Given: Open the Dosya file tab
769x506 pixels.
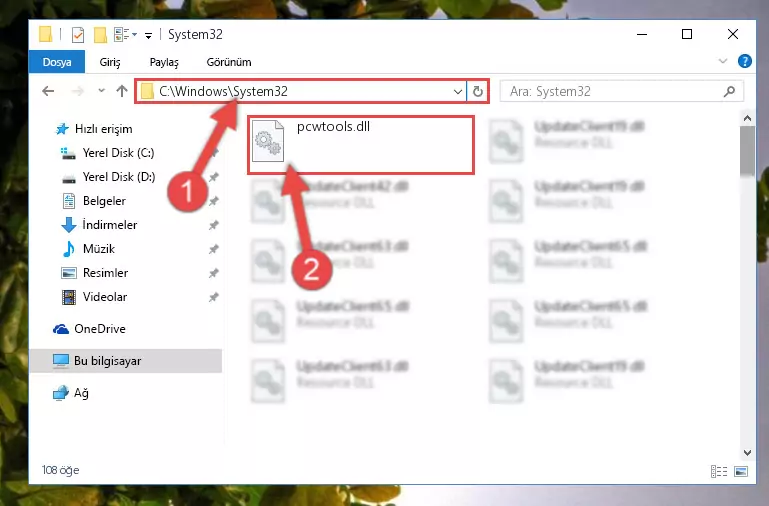Looking at the screenshot, I should 57,62.
